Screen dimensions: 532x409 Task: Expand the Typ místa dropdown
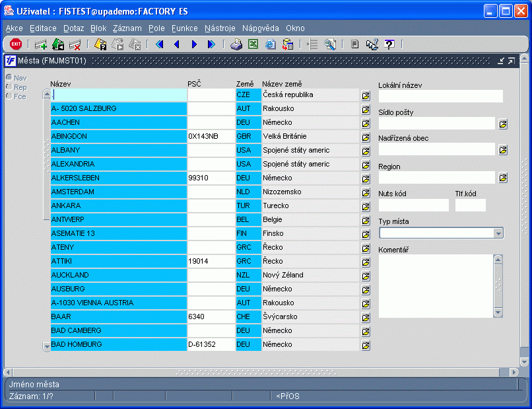click(498, 233)
